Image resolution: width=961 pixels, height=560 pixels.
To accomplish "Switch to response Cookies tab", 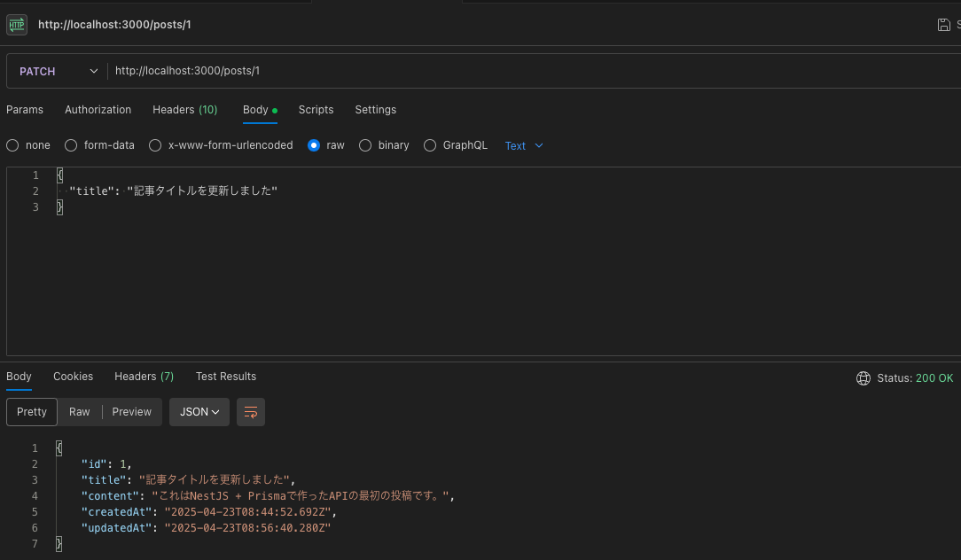I will [73, 377].
